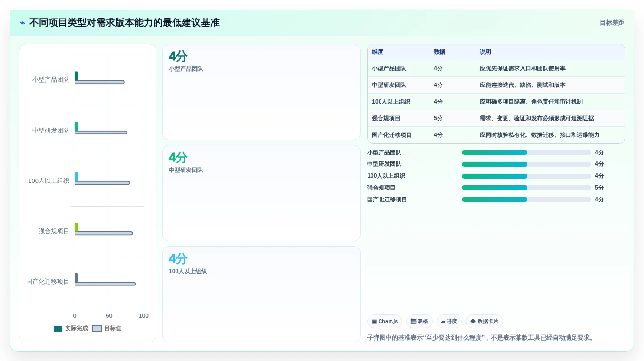Click the 小型产品团队 progress bar
Screen dimensions: 644x361
point(527,152)
